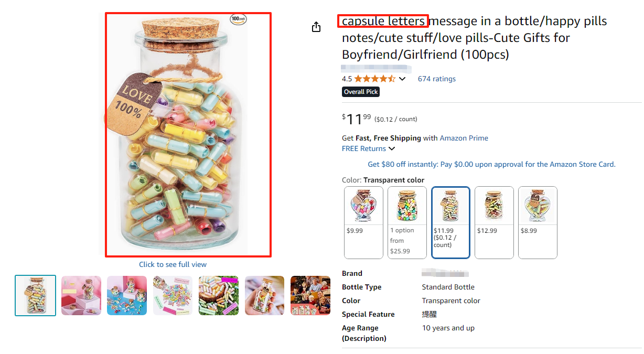Open the family photo thumbnail at the end
The image size is (644, 354).
click(x=310, y=295)
